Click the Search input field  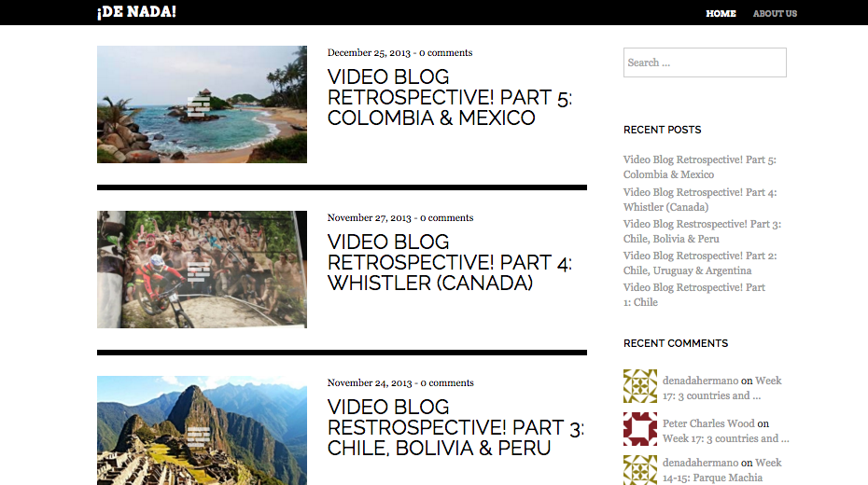[705, 62]
